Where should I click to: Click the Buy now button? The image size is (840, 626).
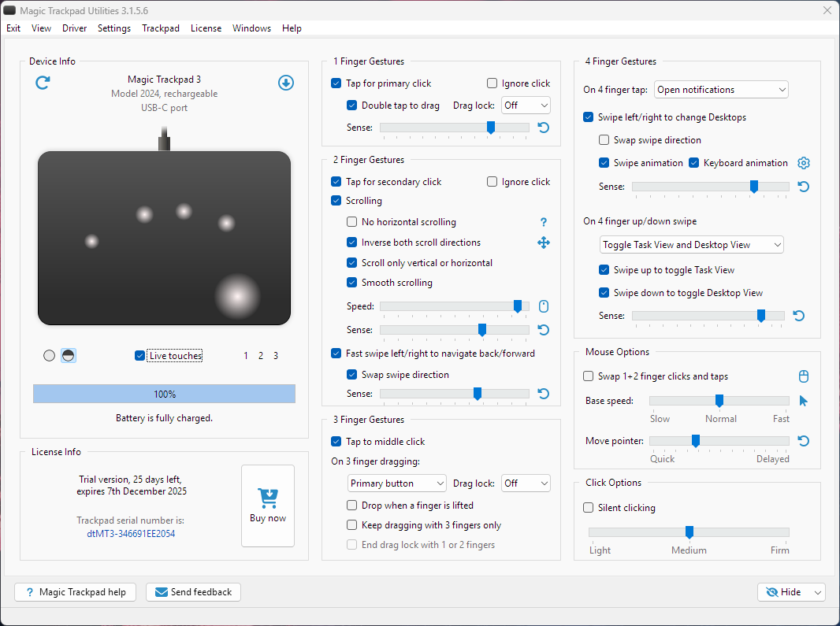268,506
